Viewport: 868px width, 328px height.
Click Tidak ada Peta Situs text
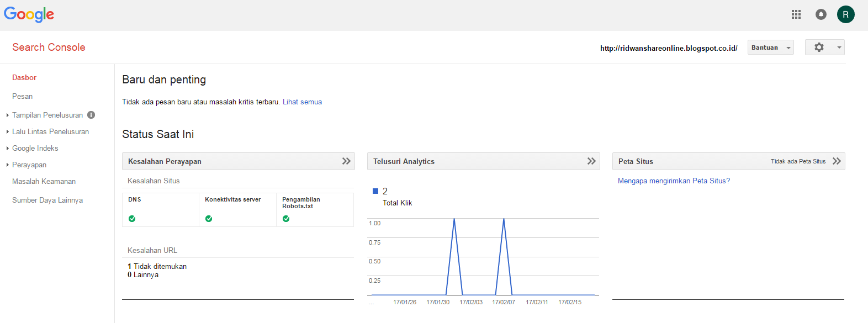point(798,161)
